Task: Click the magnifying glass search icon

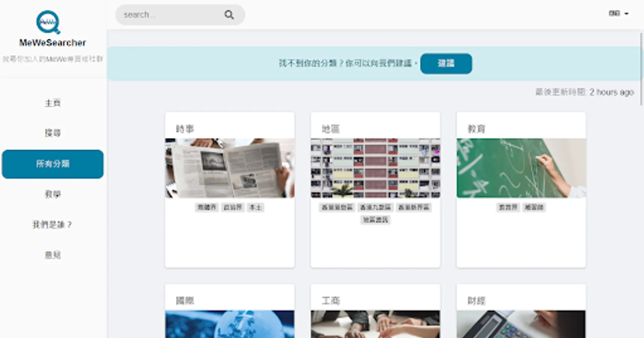Action: [229, 15]
